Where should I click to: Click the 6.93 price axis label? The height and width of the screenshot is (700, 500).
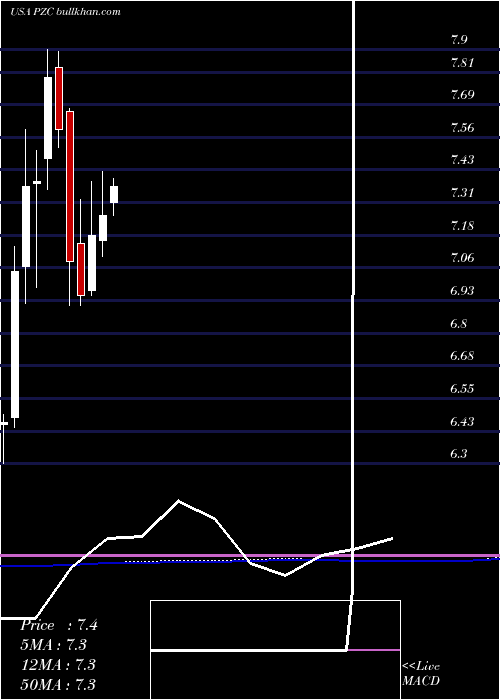click(x=462, y=291)
